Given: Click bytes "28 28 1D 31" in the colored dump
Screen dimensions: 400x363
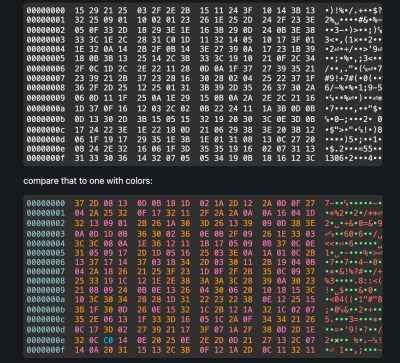Looking at the screenshot, I should click(164, 299).
